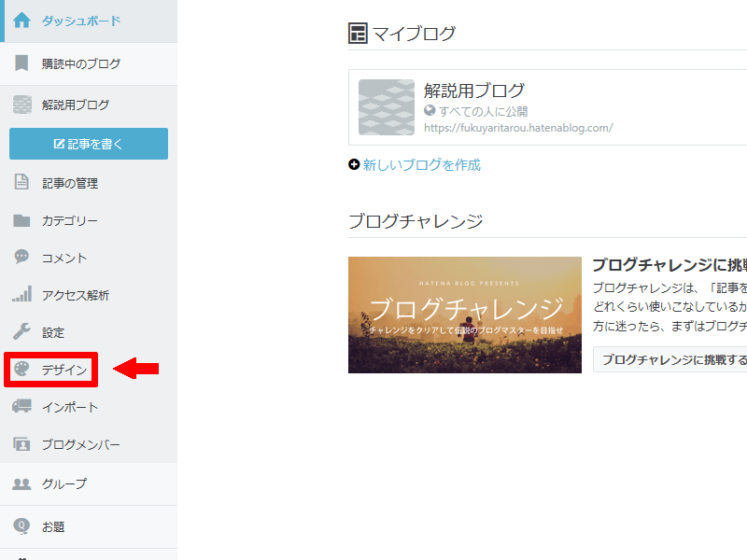Click the member card icon beside ブログメンバー
The image size is (747, 560).
tap(21, 444)
